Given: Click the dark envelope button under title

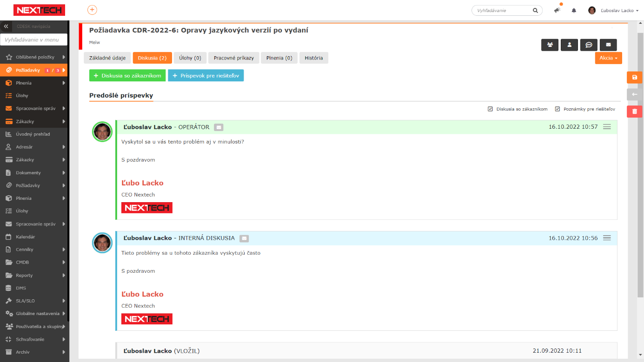Looking at the screenshot, I should 608,45.
